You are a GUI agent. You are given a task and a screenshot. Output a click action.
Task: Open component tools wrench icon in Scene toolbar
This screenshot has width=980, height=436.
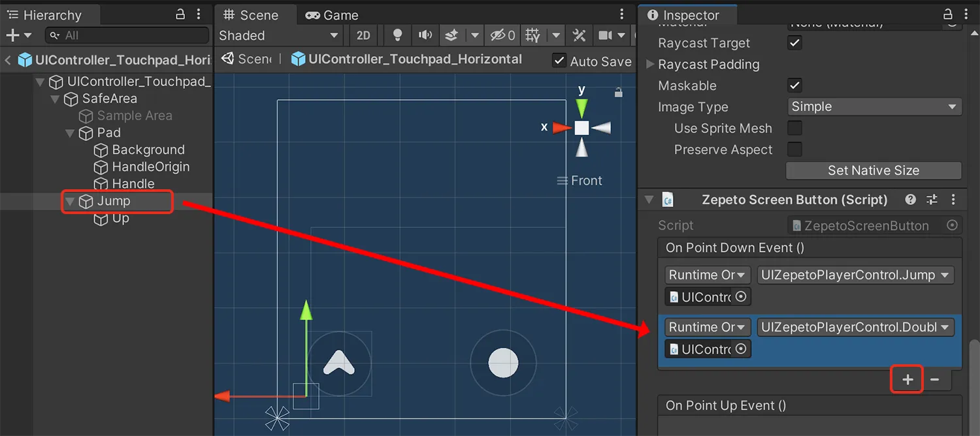[x=579, y=35]
